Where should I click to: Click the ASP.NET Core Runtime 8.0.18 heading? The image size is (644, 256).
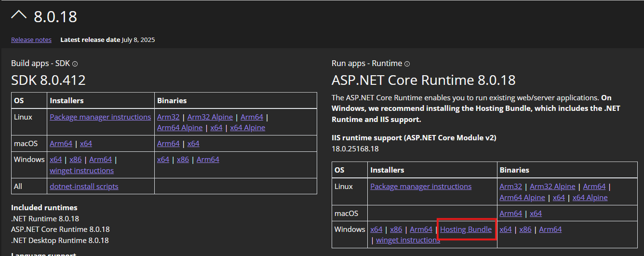pyautogui.click(x=424, y=80)
